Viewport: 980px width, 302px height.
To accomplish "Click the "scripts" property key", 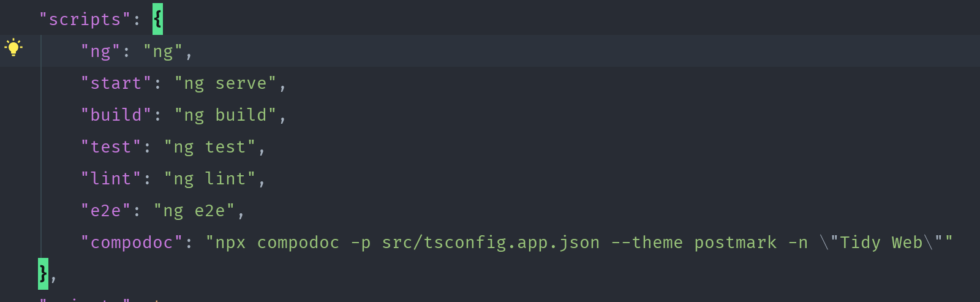I will click(x=85, y=20).
